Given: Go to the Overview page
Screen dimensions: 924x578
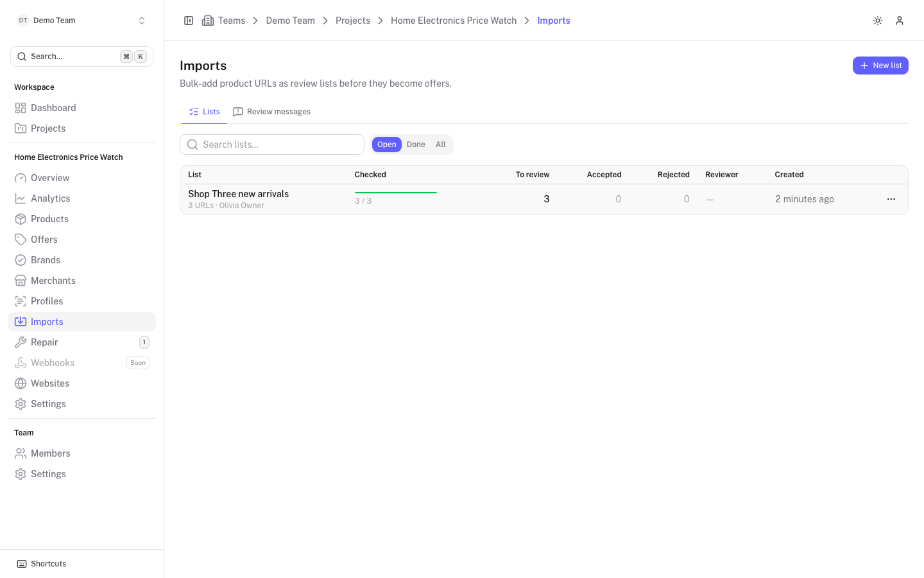Looking at the screenshot, I should [81, 178].
